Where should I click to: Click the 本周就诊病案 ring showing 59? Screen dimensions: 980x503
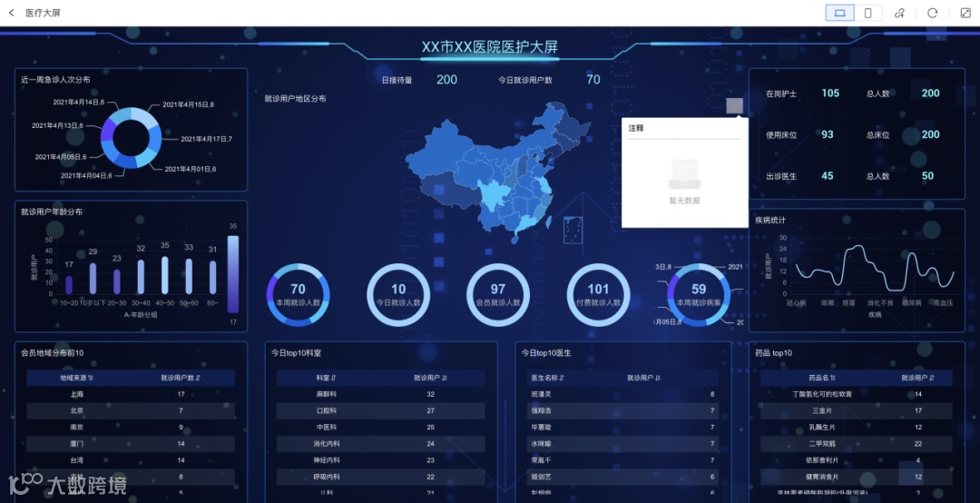(698, 295)
